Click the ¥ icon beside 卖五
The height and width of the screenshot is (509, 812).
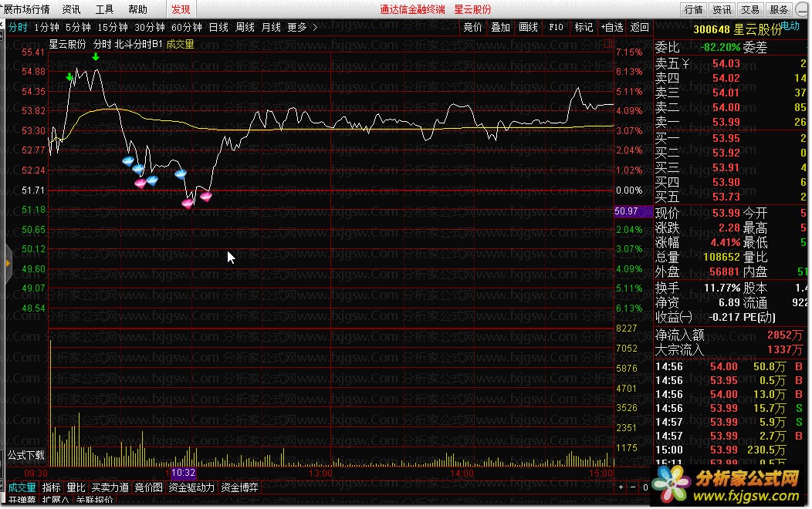(x=685, y=63)
